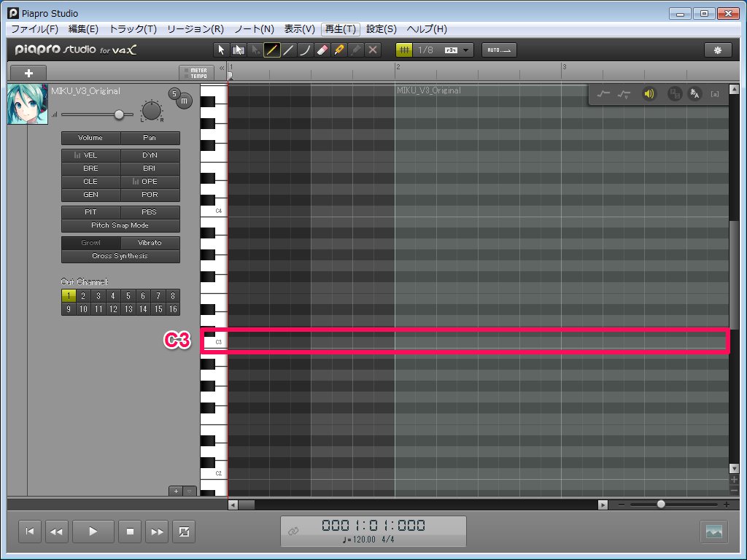Select output channel 16
The width and height of the screenshot is (747, 560).
pyautogui.click(x=173, y=309)
